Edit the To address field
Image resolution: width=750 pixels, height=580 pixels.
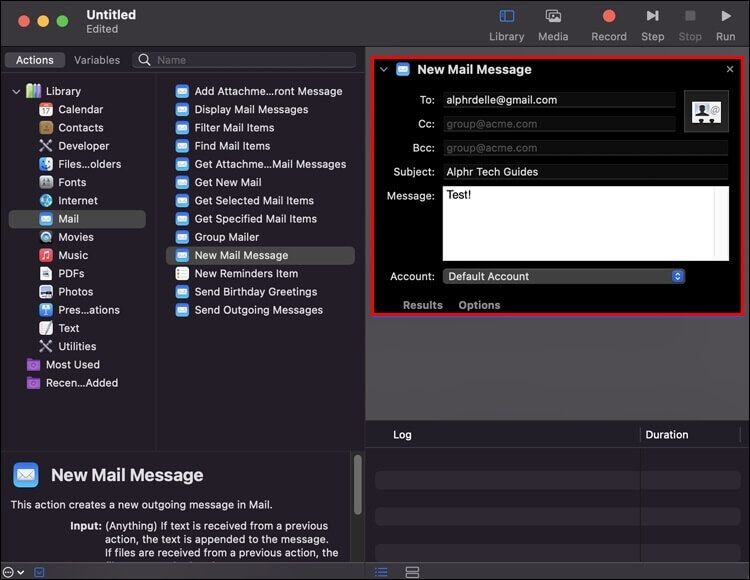pyautogui.click(x=559, y=100)
